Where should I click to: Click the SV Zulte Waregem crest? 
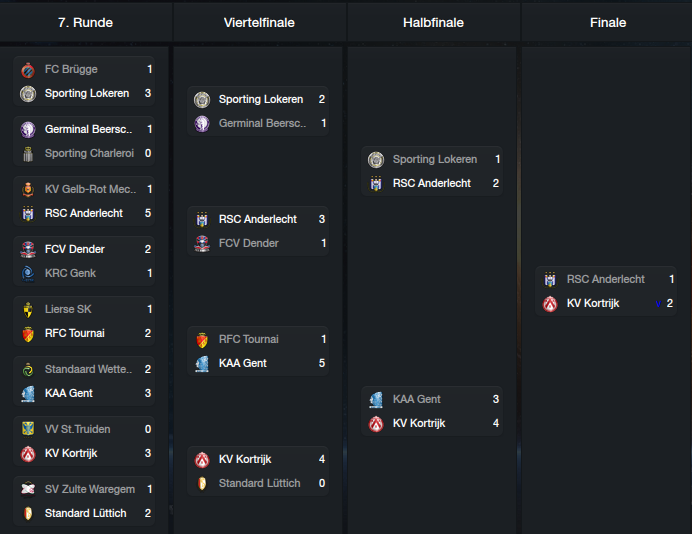coord(28,490)
